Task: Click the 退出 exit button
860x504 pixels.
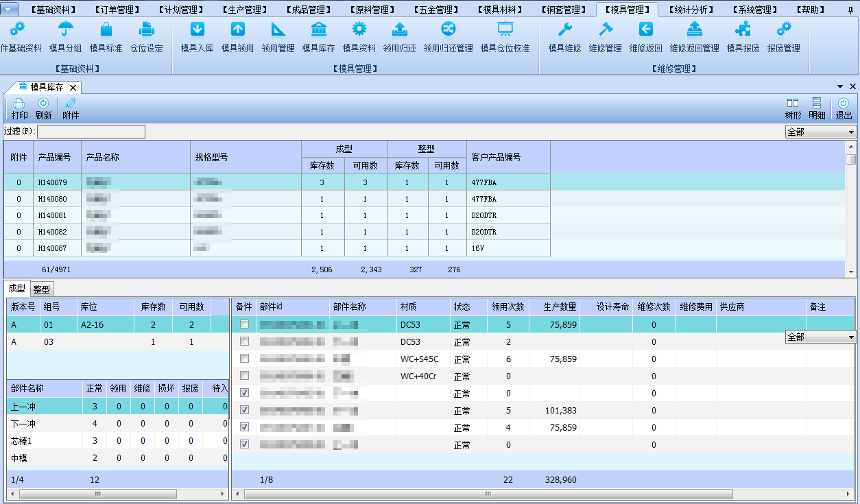Action: tap(844, 108)
